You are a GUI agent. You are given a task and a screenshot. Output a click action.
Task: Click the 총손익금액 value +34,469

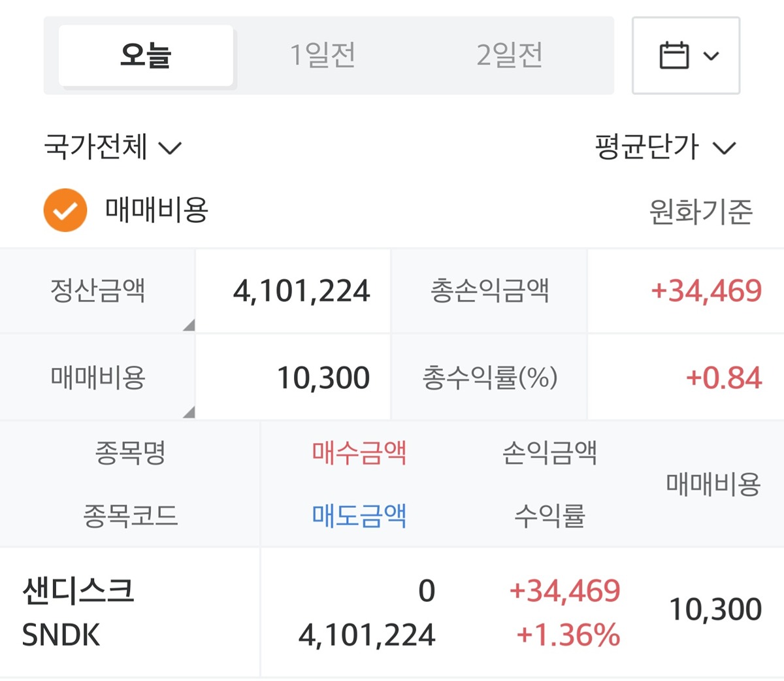(706, 291)
